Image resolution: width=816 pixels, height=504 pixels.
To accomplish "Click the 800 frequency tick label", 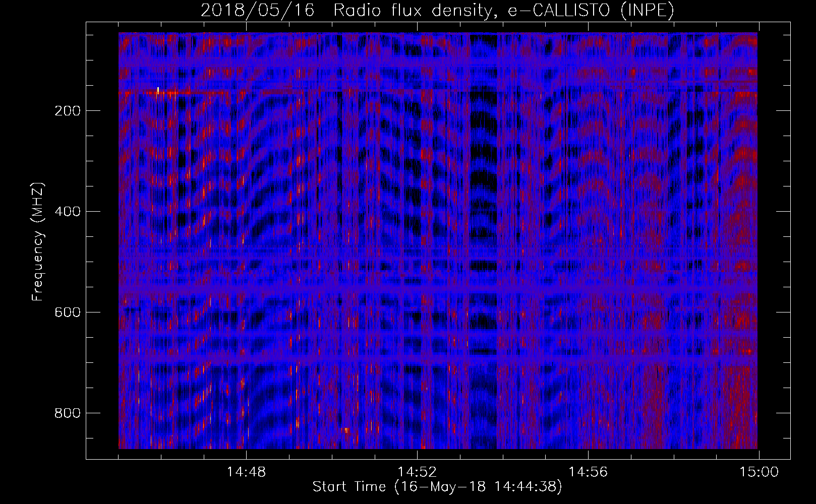I will 68,413.
